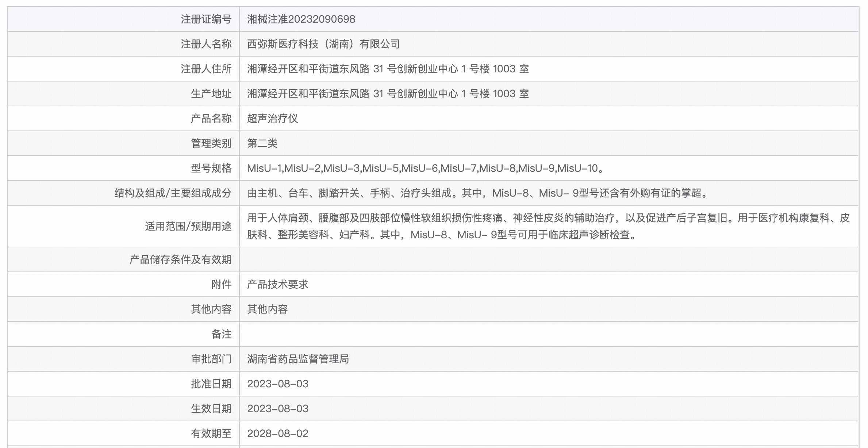The width and height of the screenshot is (868, 448).
Task: Click structure description starting 由主机、台车
Action: tap(478, 193)
